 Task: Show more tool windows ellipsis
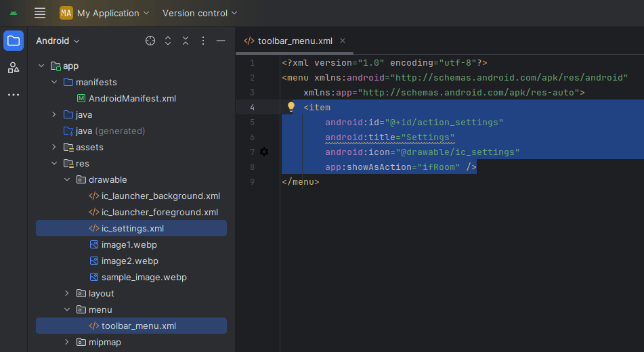pyautogui.click(x=14, y=95)
